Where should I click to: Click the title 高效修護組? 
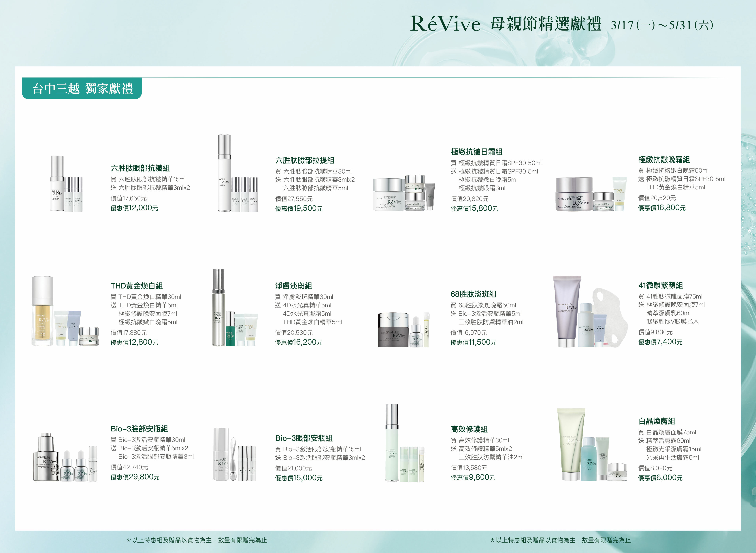[469, 429]
